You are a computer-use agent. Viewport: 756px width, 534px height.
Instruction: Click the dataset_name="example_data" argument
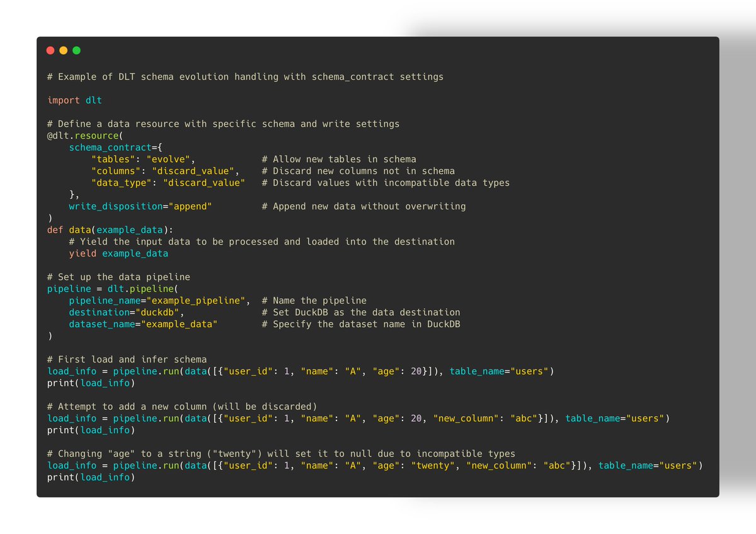[144, 324]
